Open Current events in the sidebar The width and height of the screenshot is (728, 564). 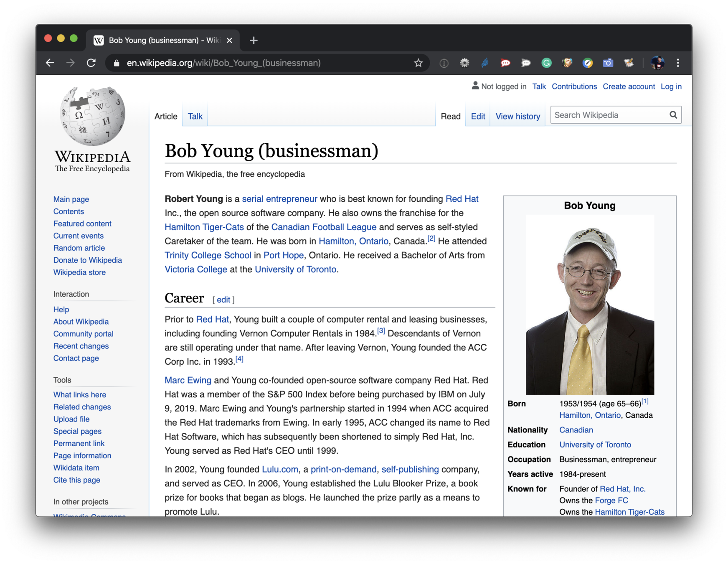(x=79, y=236)
